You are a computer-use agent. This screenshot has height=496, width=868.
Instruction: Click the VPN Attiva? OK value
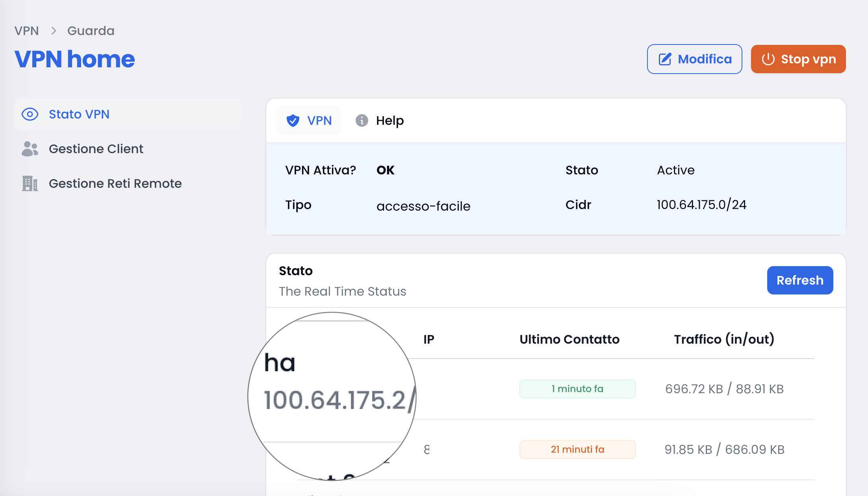(x=385, y=170)
